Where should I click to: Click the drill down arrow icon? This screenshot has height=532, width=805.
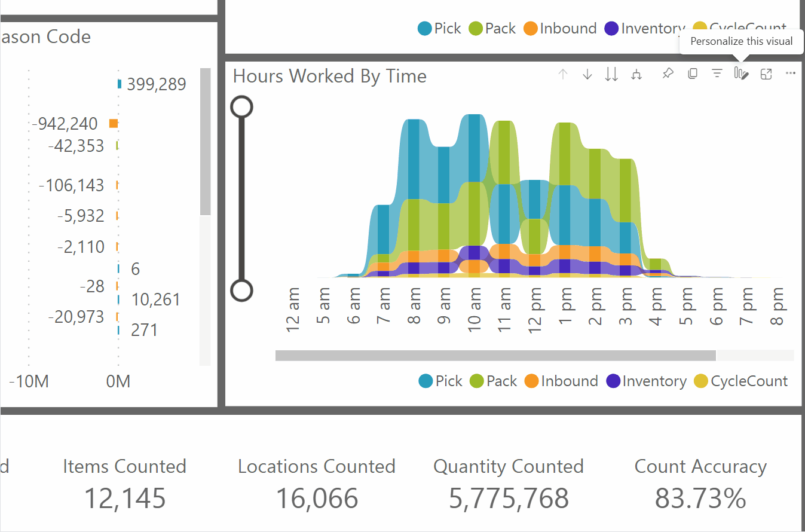(587, 74)
